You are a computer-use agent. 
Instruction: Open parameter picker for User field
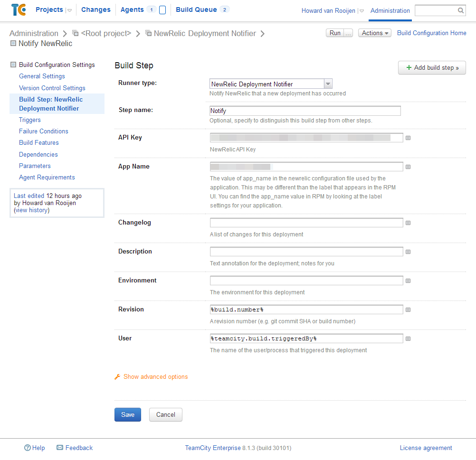408,338
